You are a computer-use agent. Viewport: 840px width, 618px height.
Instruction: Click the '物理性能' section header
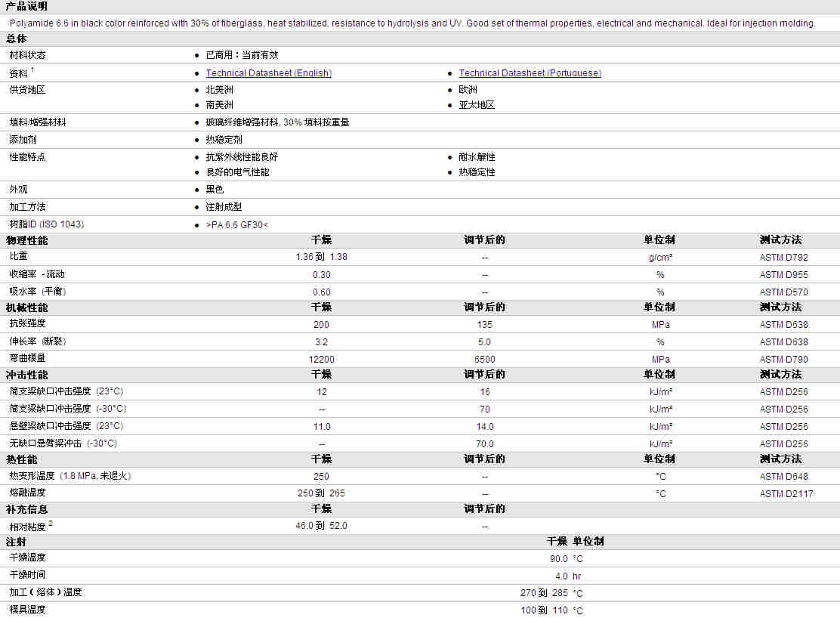coord(26,241)
